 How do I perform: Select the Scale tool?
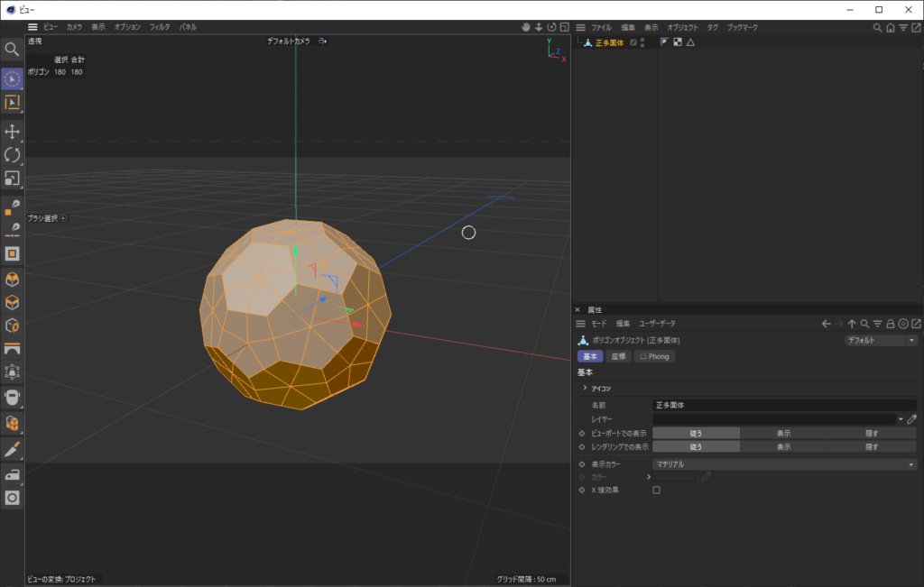13,179
